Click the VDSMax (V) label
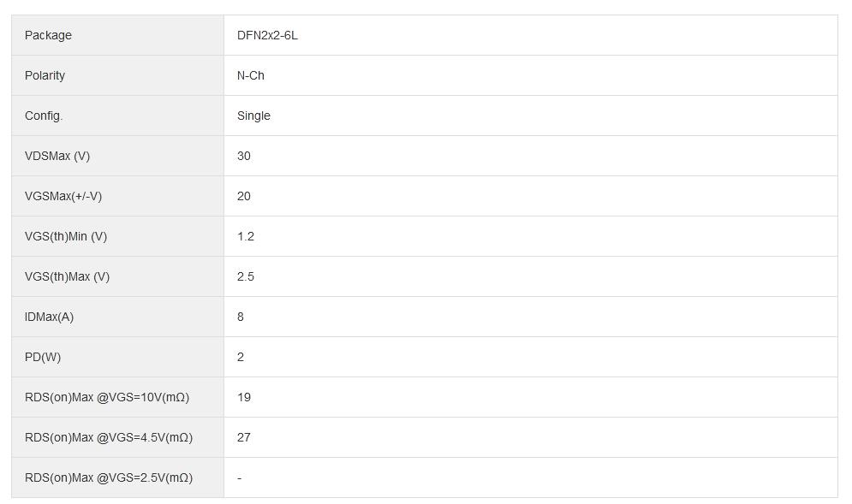 click(57, 156)
